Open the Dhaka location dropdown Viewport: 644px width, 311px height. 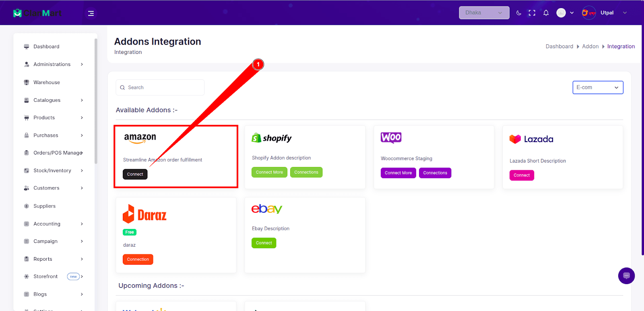point(484,13)
